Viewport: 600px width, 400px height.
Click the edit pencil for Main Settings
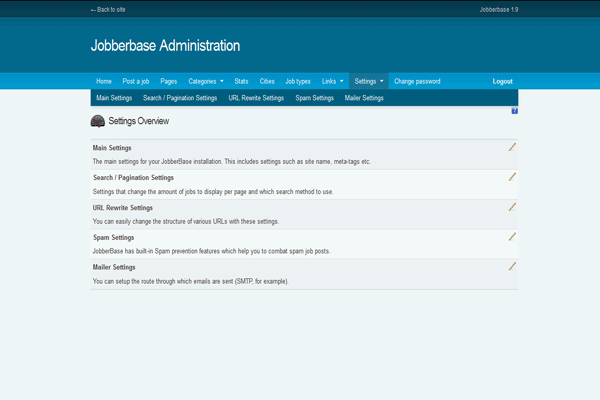(x=512, y=147)
